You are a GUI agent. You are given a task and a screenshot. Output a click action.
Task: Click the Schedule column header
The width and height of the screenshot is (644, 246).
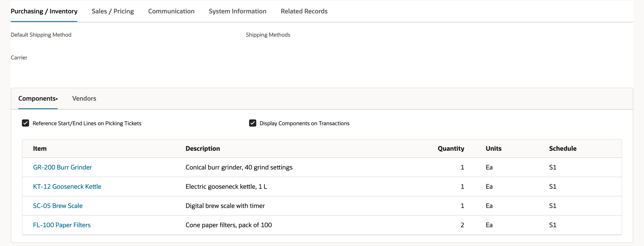[563, 148]
